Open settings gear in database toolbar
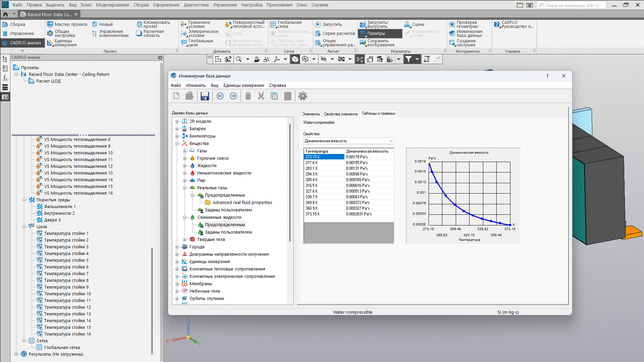 click(303, 96)
